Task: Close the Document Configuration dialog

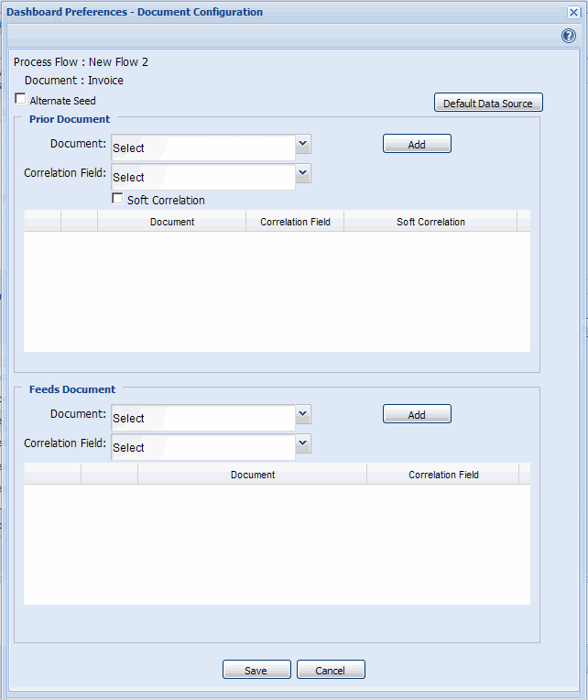Action: point(573,12)
